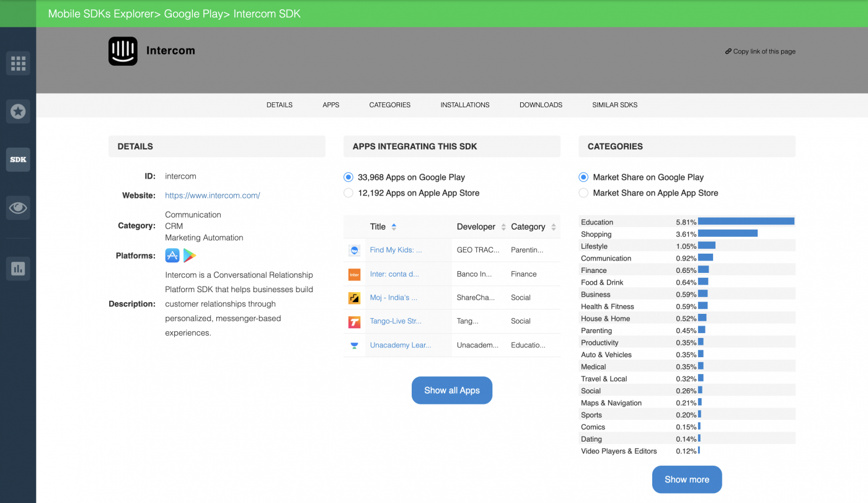Click the eye watchlist sidebar icon
868x503 pixels.
(x=18, y=207)
